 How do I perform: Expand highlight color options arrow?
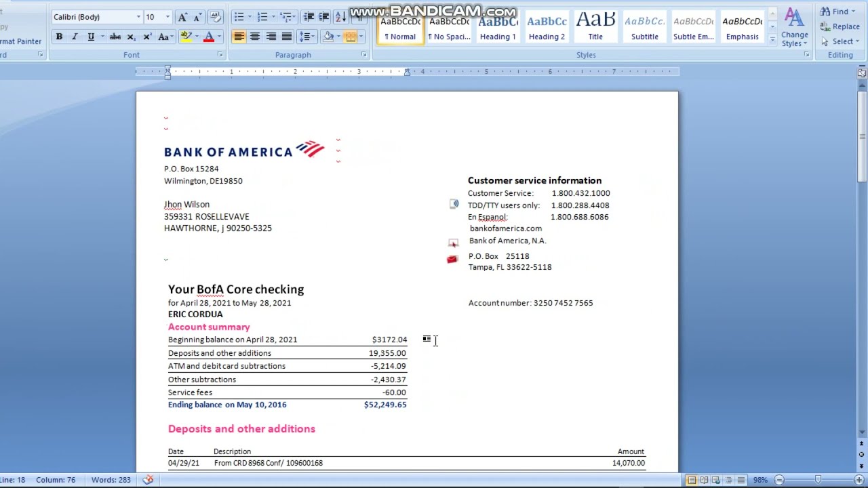(197, 37)
